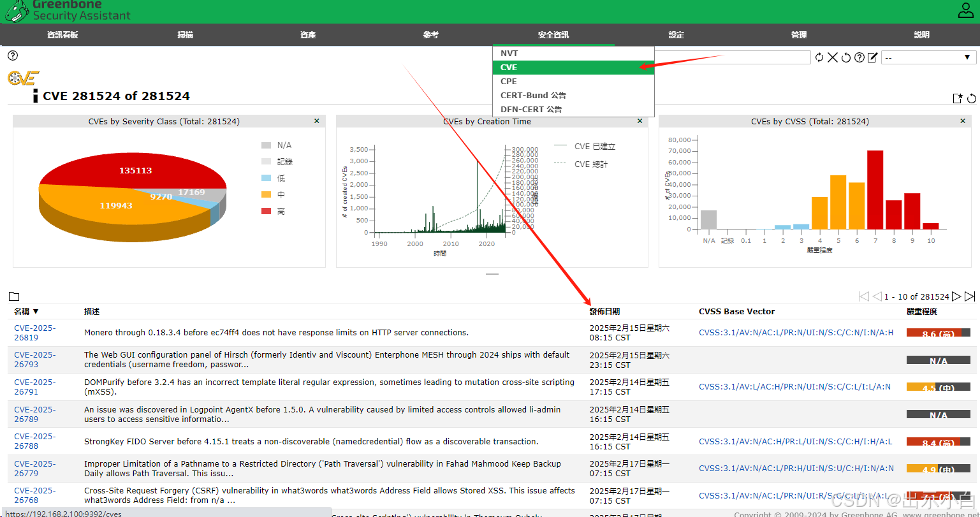This screenshot has height=517, width=980.
Task: Reset dashboard to defaults icon
Action: pyautogui.click(x=972, y=98)
